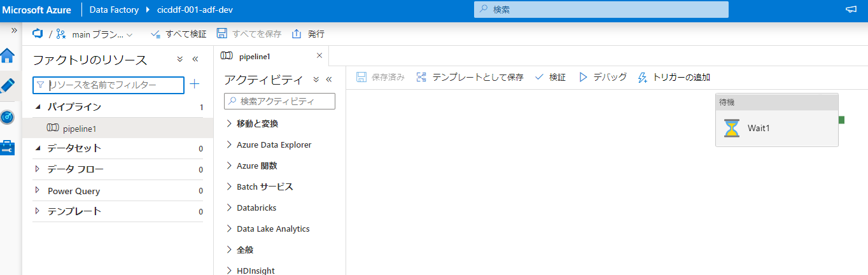868x275 pixels.
Task: Click Validate all (すべて検証)
Action: [x=179, y=34]
